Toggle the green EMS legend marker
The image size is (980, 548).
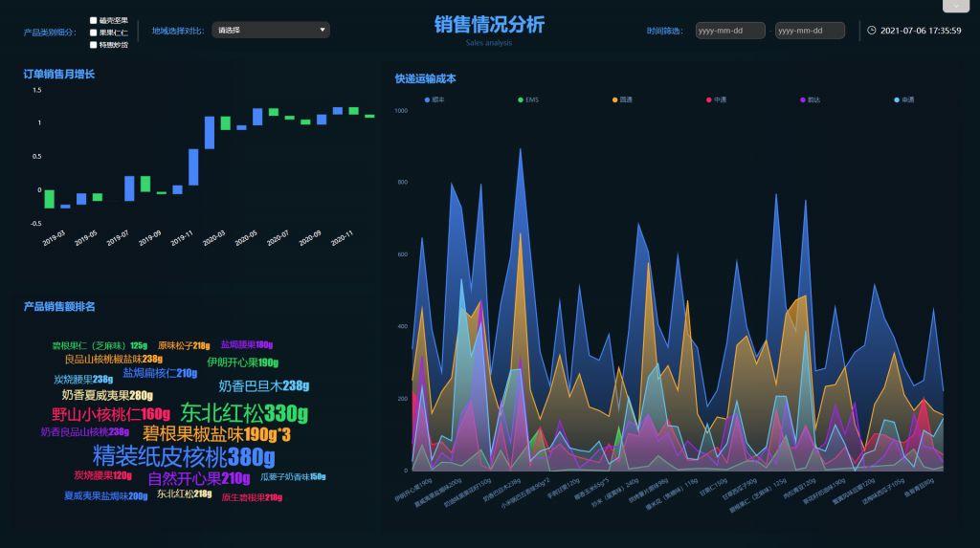tap(521, 100)
